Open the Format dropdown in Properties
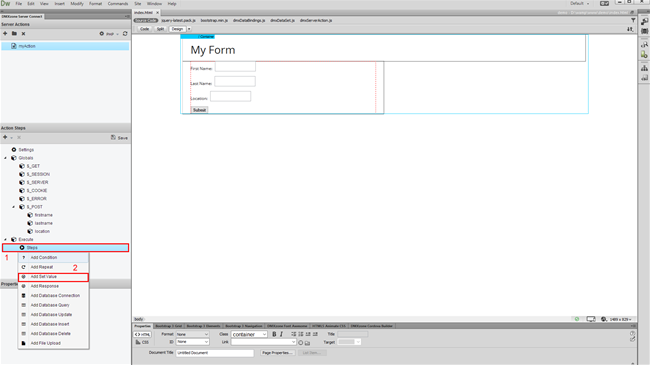 point(192,334)
